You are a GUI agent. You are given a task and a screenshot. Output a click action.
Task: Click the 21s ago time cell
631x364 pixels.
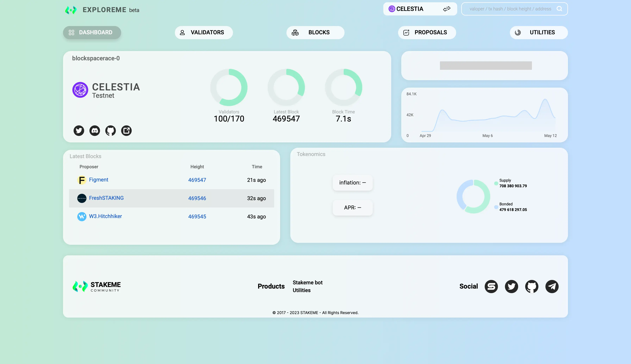pos(256,180)
